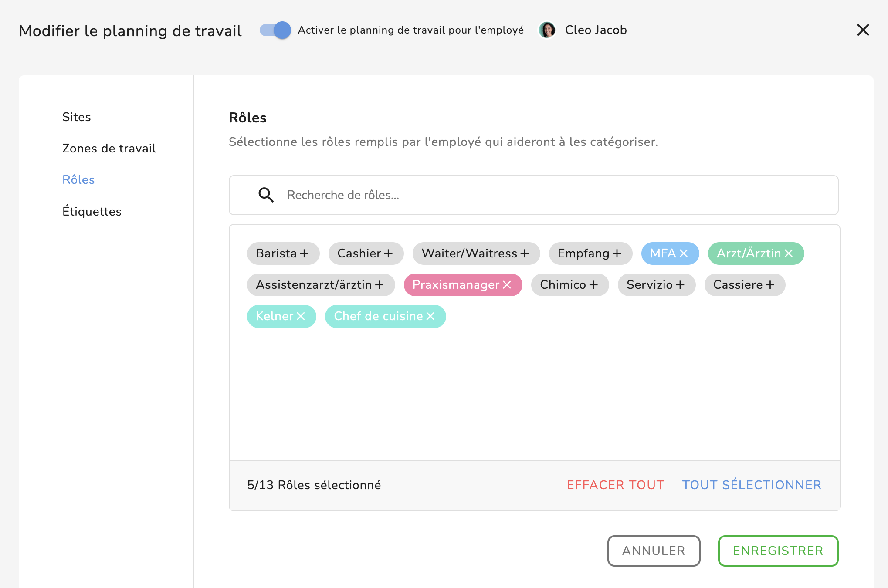This screenshot has height=588, width=888.
Task: Add Barista role with plus icon
Action: click(x=304, y=253)
